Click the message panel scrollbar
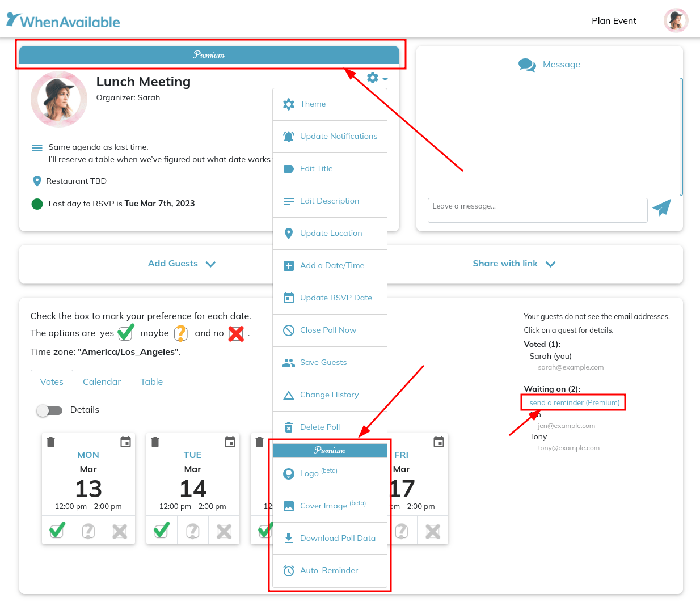This screenshot has width=700, height=602. pos(681,137)
